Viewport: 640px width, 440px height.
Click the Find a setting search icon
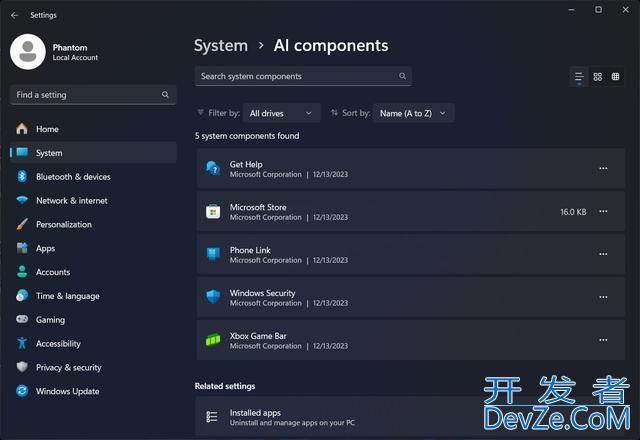[x=165, y=95]
